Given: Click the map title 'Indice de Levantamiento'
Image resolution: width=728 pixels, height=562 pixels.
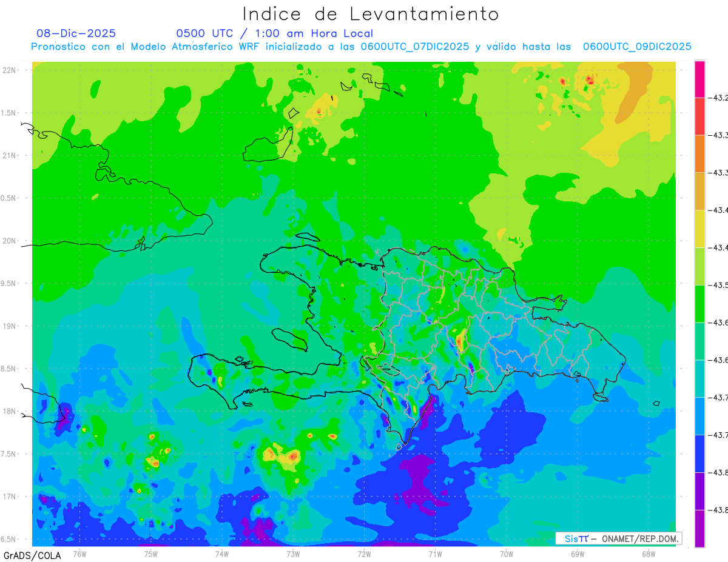Looking at the screenshot, I should coord(371,14).
